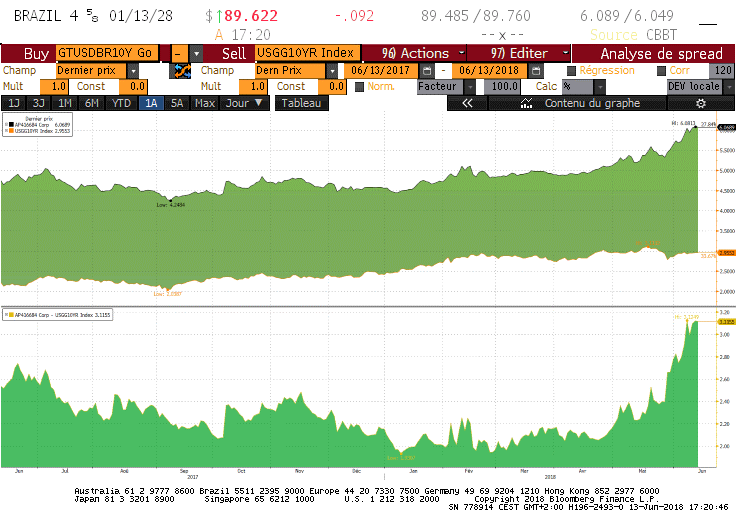Open the spread operator dropdown arrow
736x530 pixels.
[x=196, y=54]
